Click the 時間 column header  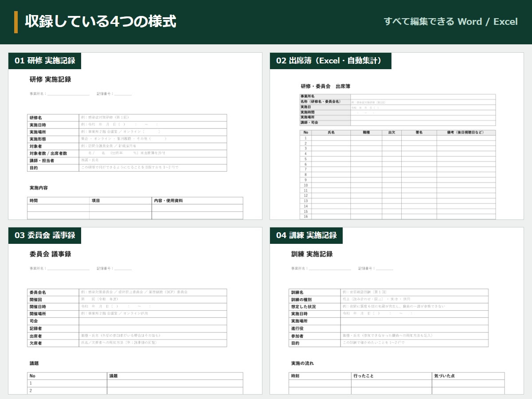[34, 201]
